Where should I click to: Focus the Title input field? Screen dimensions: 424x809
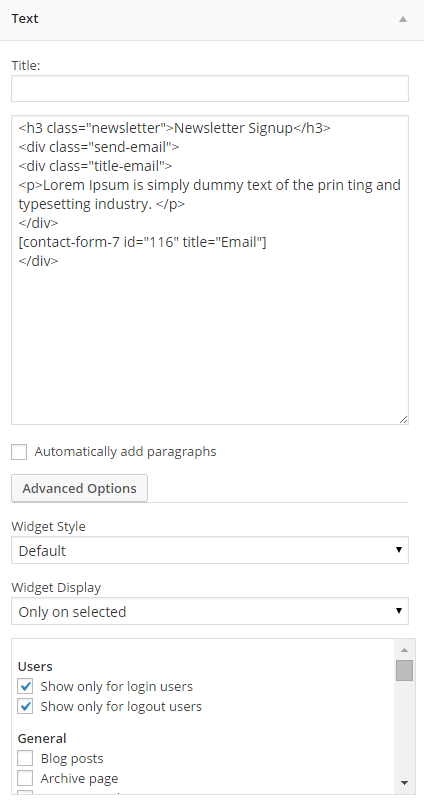click(210, 89)
